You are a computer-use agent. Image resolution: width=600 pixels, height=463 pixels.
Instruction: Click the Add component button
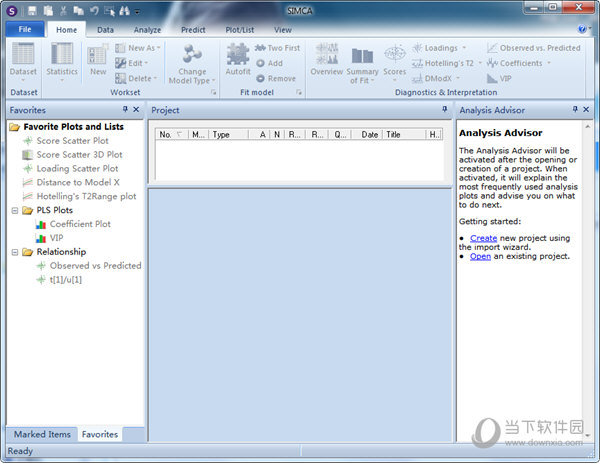tap(269, 63)
